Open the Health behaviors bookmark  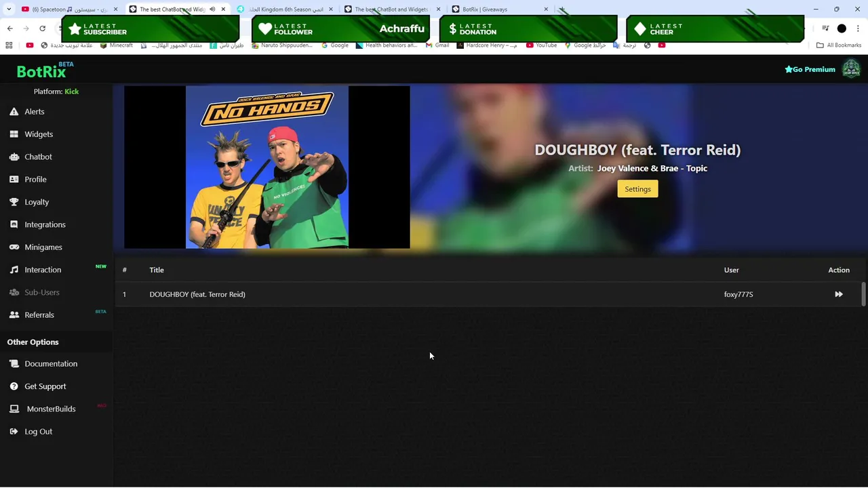point(387,45)
